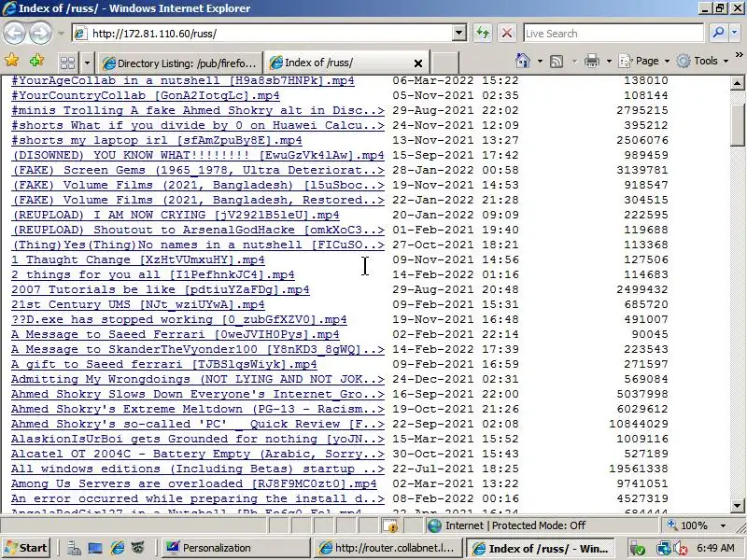Click the fourth quick launch icon
The height and width of the screenshot is (560, 747).
pyautogui.click(x=138, y=549)
